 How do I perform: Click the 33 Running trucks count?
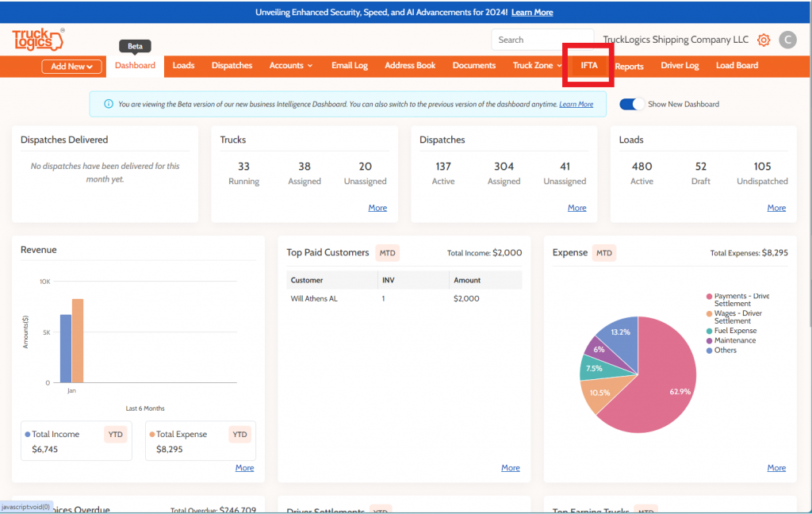[x=244, y=167]
